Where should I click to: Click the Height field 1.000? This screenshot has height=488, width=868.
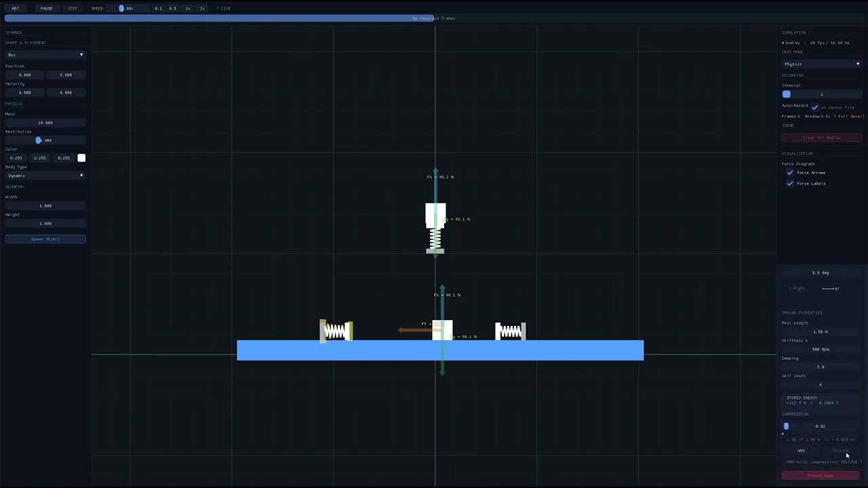click(x=45, y=223)
